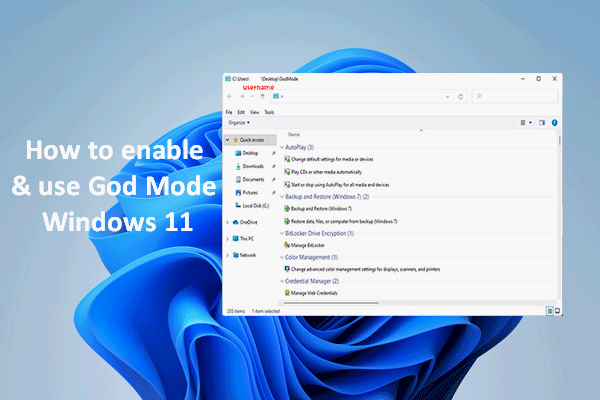
Task: Open the Tools menu
Action: (269, 112)
